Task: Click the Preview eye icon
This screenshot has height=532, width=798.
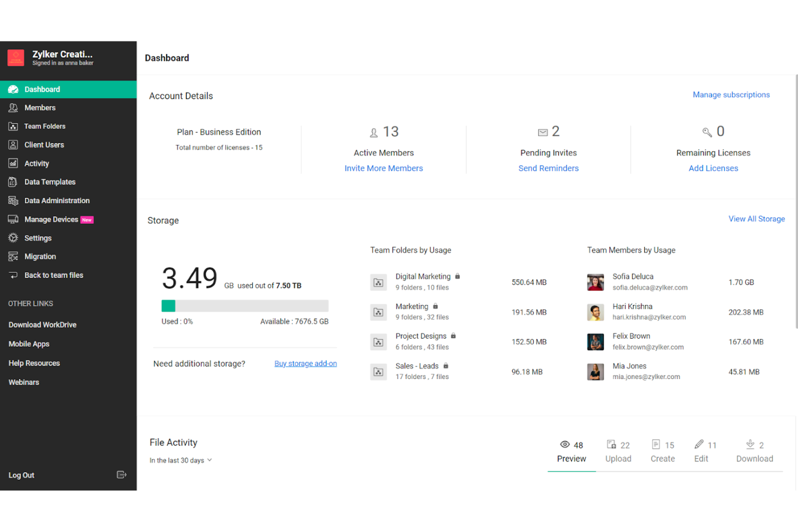Action: pos(565,444)
